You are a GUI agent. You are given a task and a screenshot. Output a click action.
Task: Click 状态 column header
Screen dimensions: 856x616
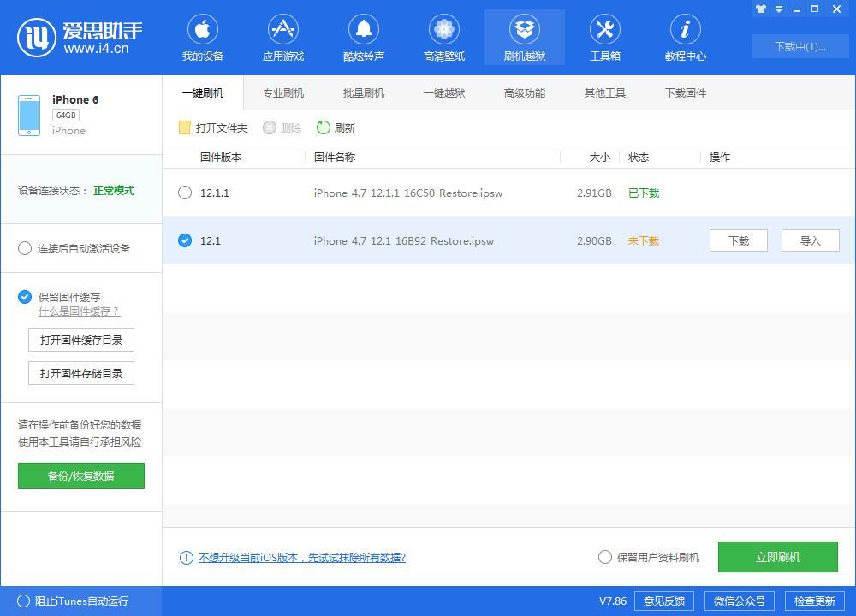tap(639, 157)
